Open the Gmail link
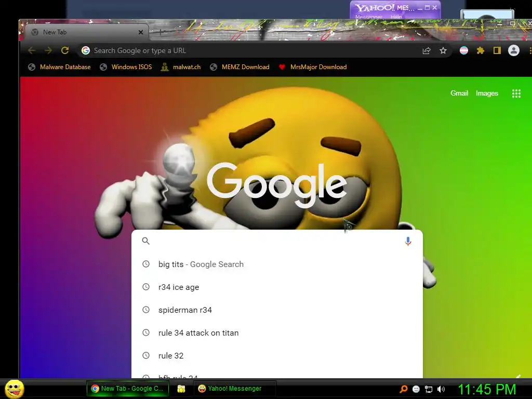Image resolution: width=532 pixels, height=399 pixels. click(459, 94)
